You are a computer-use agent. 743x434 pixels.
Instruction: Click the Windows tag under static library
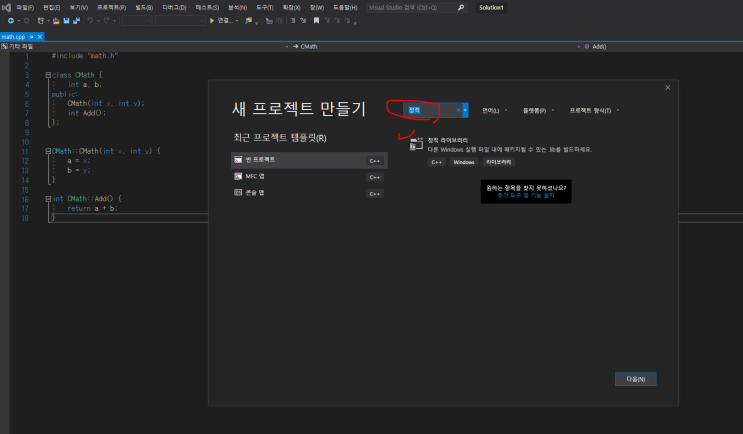(463, 162)
